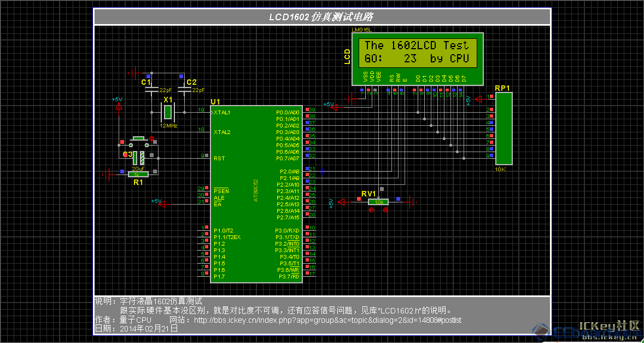Click the ALE pin label

click(219, 197)
